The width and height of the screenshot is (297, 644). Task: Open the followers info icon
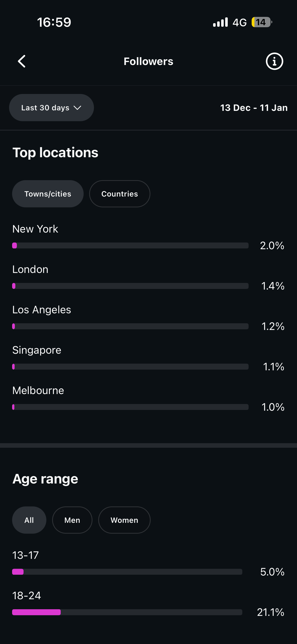click(x=274, y=61)
